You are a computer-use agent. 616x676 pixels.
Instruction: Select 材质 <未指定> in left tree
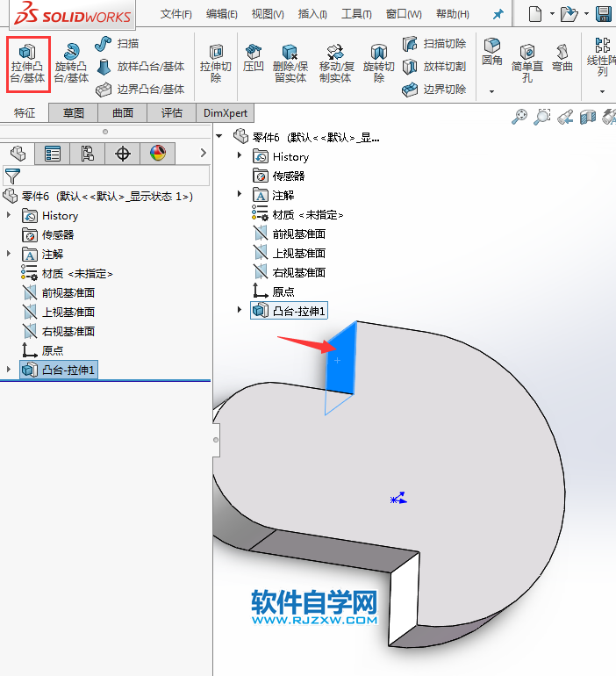[x=67, y=273]
